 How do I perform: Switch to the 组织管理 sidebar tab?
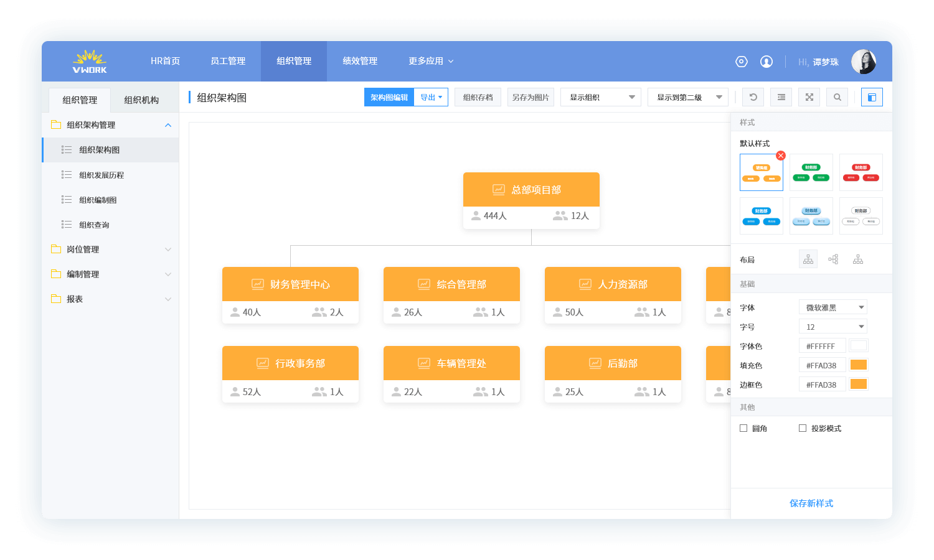tap(80, 100)
